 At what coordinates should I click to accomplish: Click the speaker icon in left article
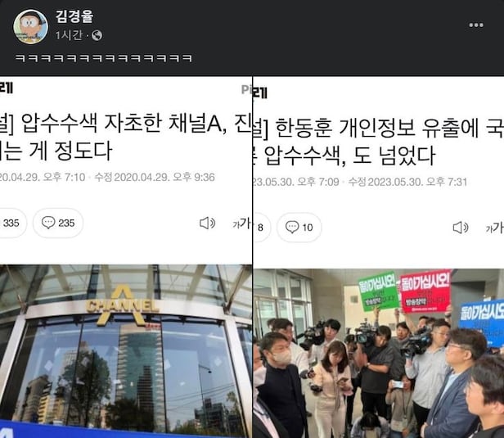(207, 223)
